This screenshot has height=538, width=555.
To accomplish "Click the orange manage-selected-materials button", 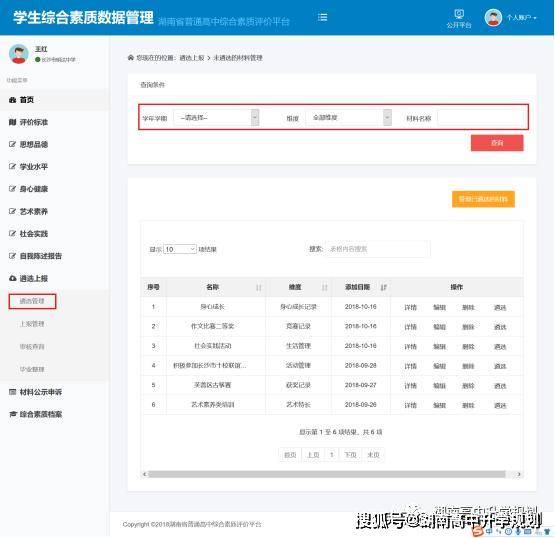I will coord(483,199).
